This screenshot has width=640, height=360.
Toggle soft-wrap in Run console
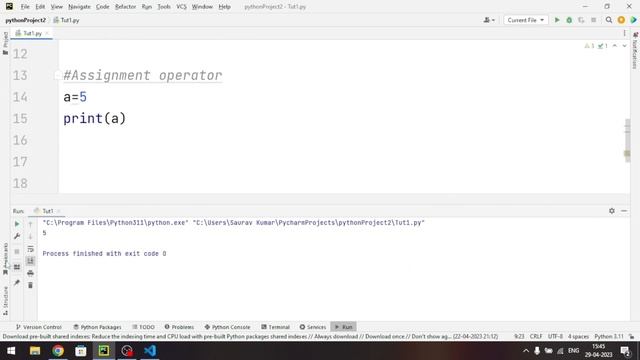point(30,249)
